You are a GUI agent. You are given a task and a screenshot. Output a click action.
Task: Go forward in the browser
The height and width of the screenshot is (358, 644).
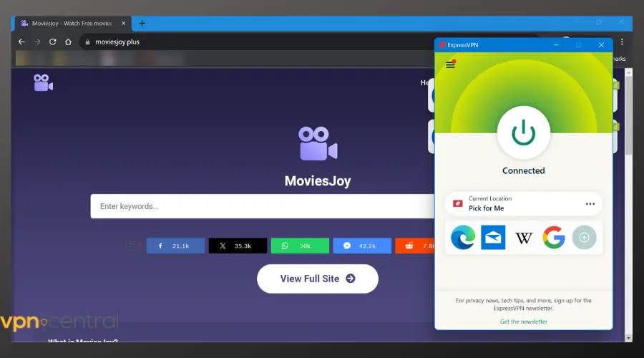tap(37, 42)
